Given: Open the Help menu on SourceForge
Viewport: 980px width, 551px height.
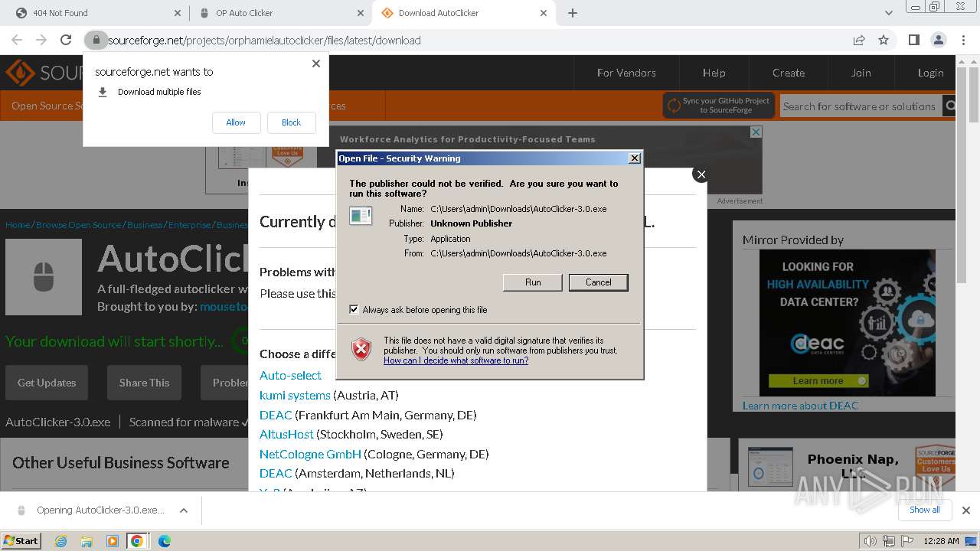Looking at the screenshot, I should [714, 73].
